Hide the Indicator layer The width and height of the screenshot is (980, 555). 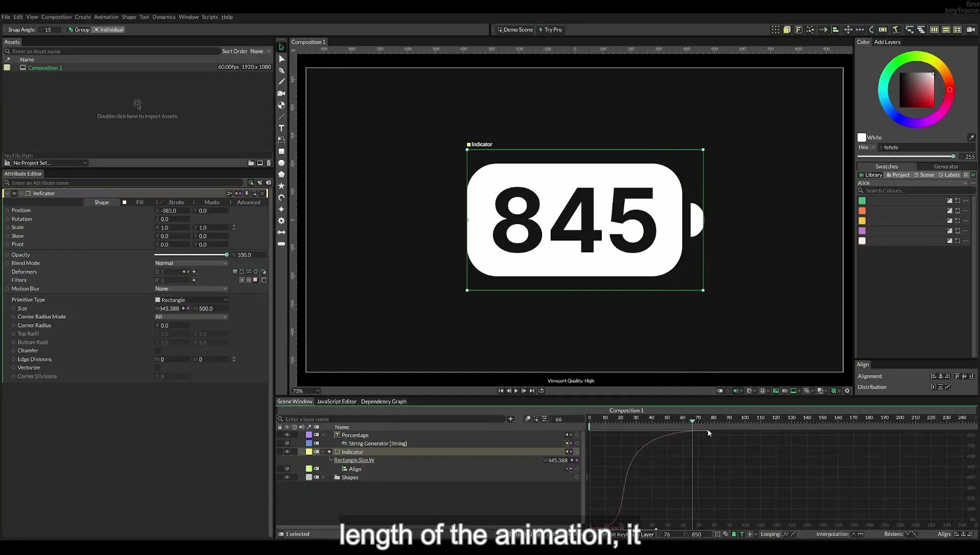pos(287,452)
